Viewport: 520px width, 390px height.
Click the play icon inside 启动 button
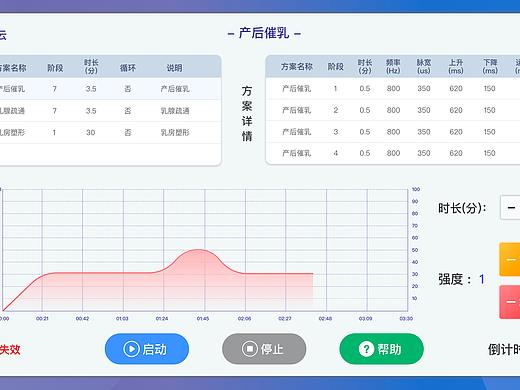(131, 349)
